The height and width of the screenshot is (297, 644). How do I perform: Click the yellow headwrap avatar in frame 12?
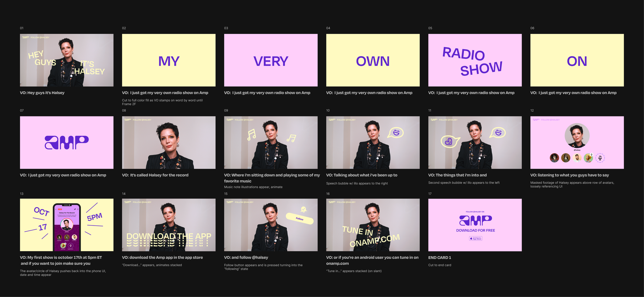[588, 158]
